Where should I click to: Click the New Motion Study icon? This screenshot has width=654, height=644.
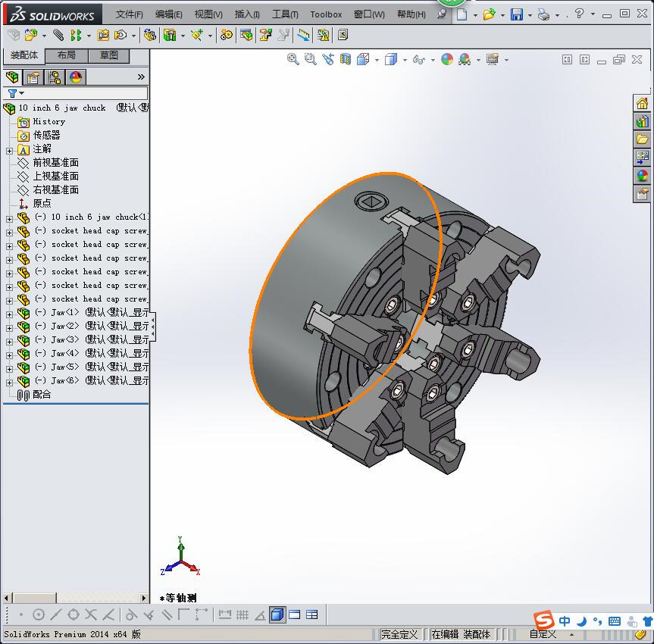227,35
